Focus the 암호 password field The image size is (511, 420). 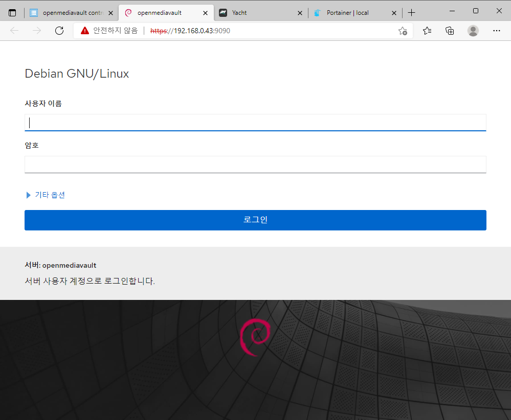256,165
